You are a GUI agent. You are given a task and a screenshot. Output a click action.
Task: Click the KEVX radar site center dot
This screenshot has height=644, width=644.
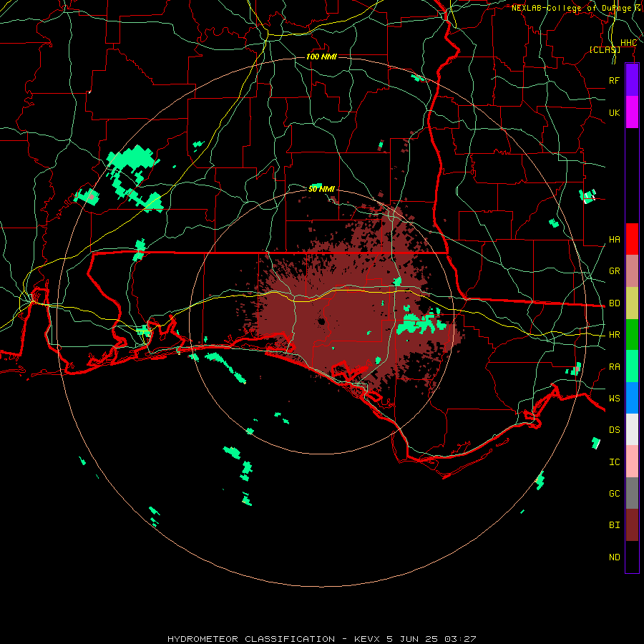click(x=321, y=321)
